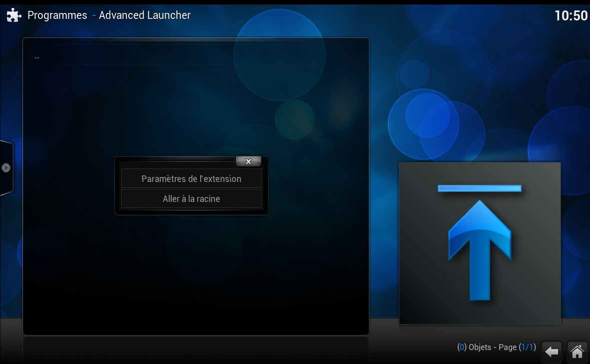Image resolution: width=590 pixels, height=364 pixels.
Task: Select the ".." parent directory entry
Action: 37,57
